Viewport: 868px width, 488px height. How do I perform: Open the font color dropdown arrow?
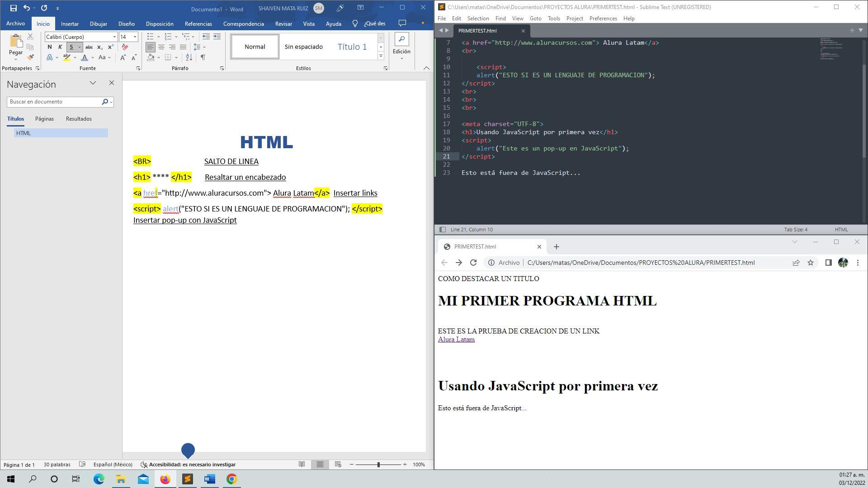tap(93, 57)
